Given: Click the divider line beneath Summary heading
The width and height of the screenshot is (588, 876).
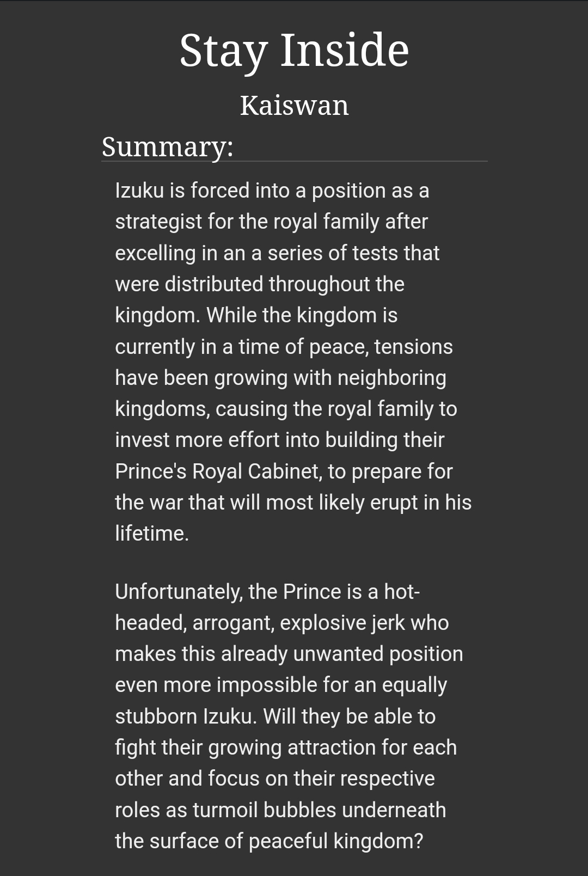Looking at the screenshot, I should (x=294, y=161).
